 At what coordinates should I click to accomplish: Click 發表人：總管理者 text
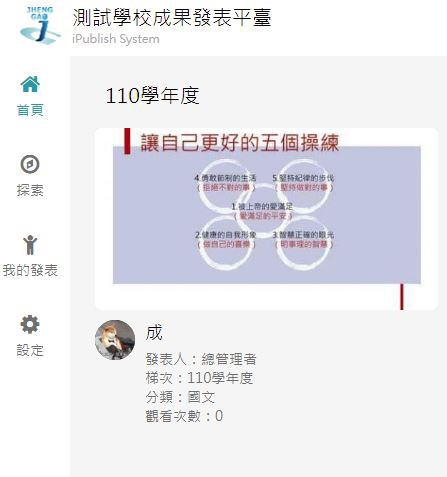[x=201, y=359]
